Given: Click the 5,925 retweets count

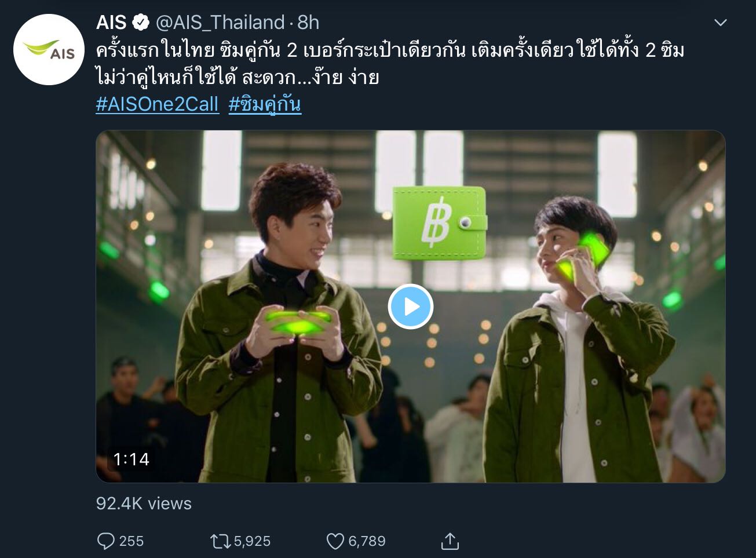Looking at the screenshot, I should point(252,541).
